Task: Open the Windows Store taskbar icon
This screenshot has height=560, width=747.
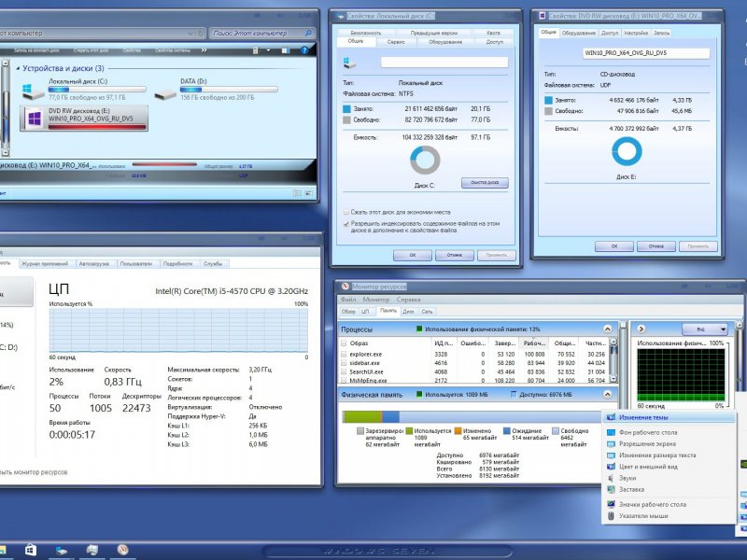Action: click(x=31, y=550)
